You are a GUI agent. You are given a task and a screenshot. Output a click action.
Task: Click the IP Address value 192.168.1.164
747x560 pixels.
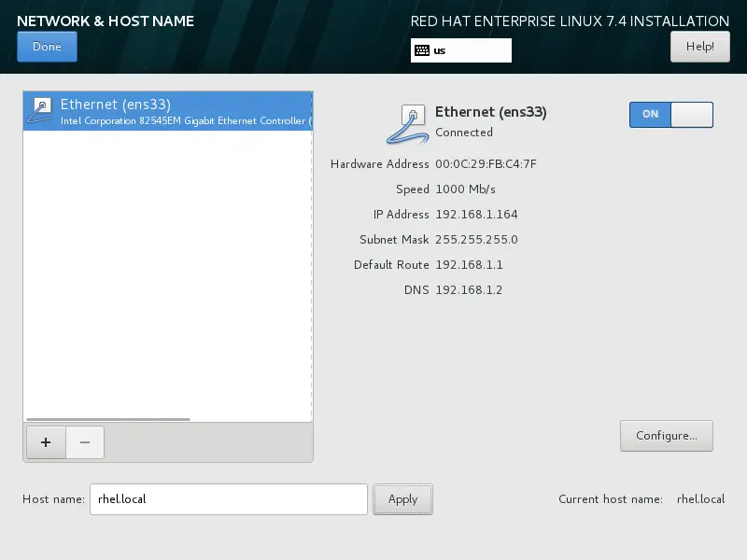(x=476, y=215)
